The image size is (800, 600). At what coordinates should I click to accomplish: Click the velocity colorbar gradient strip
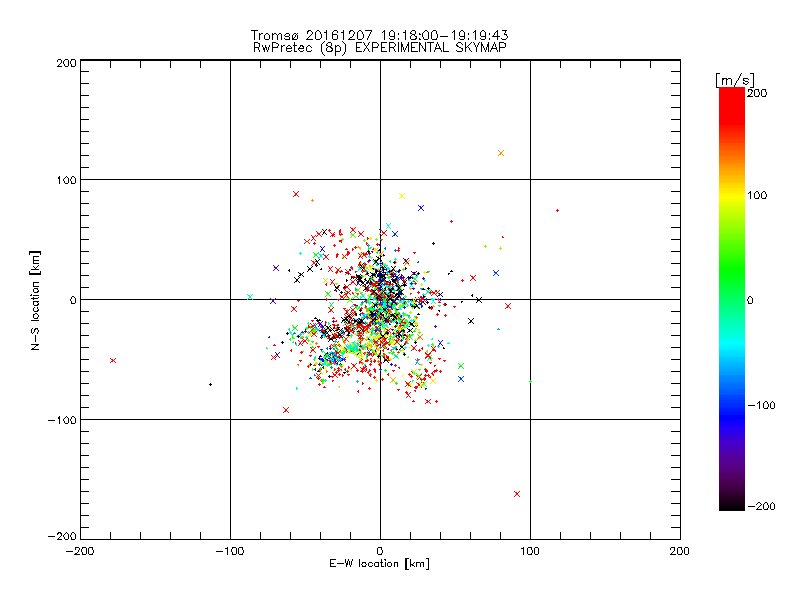[732, 299]
